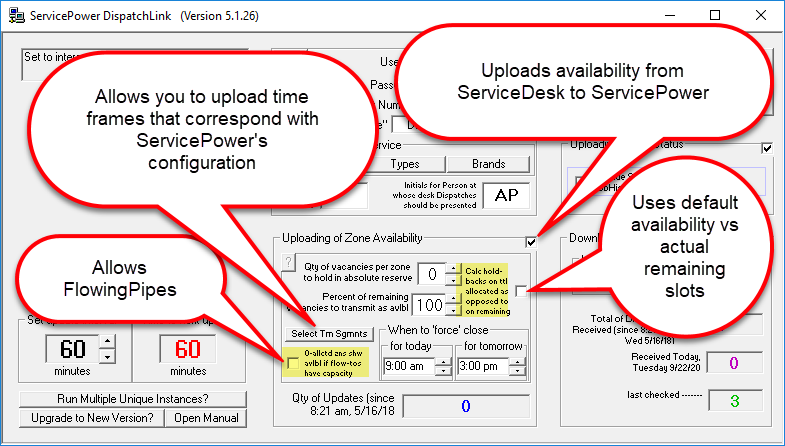Click the ServicePower DispatchLink title bar icon
The width and height of the screenshot is (785, 446).
(x=16, y=16)
